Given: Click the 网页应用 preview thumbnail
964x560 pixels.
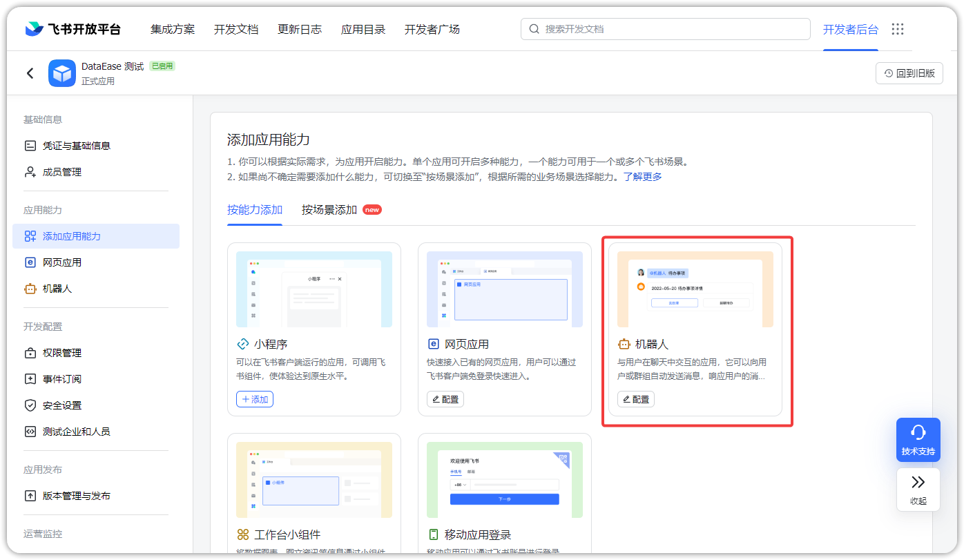Looking at the screenshot, I should coord(505,289).
